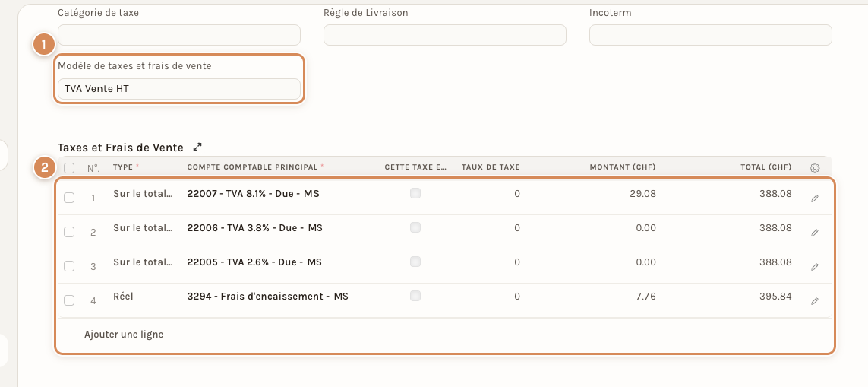Open type cell 'Sur le total…' in row 2
The height and width of the screenshot is (387, 868).
(x=144, y=228)
